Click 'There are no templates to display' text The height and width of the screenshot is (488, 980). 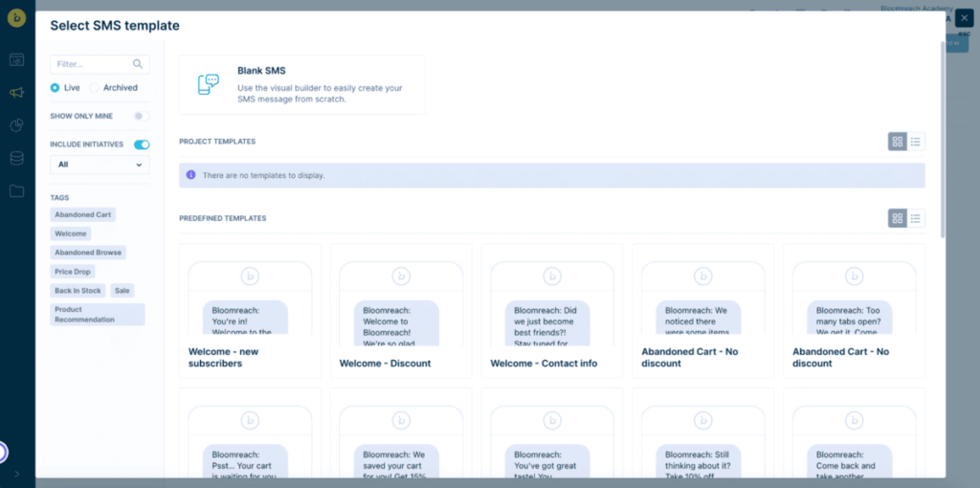[264, 175]
